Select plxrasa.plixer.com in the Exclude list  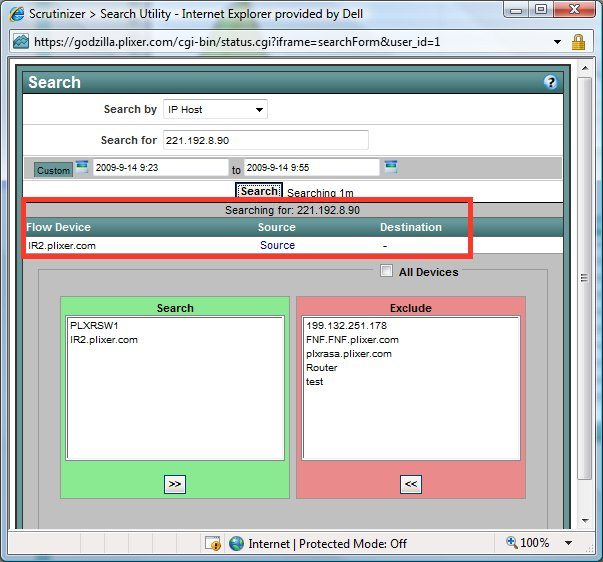coord(349,354)
